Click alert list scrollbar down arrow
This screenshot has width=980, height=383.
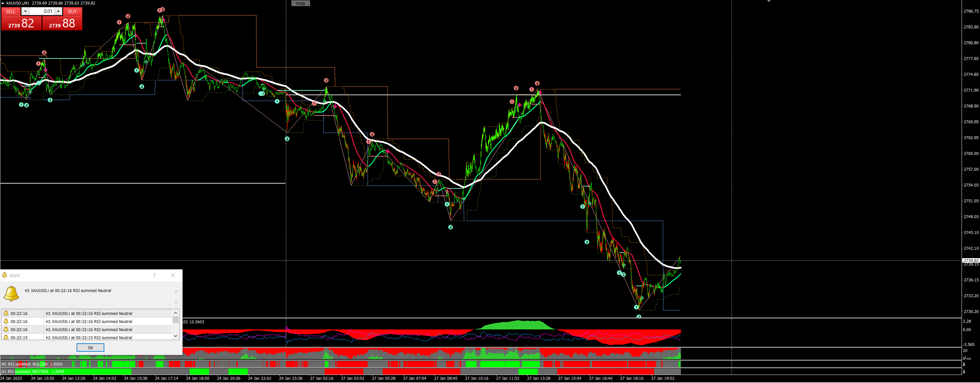pyautogui.click(x=175, y=336)
